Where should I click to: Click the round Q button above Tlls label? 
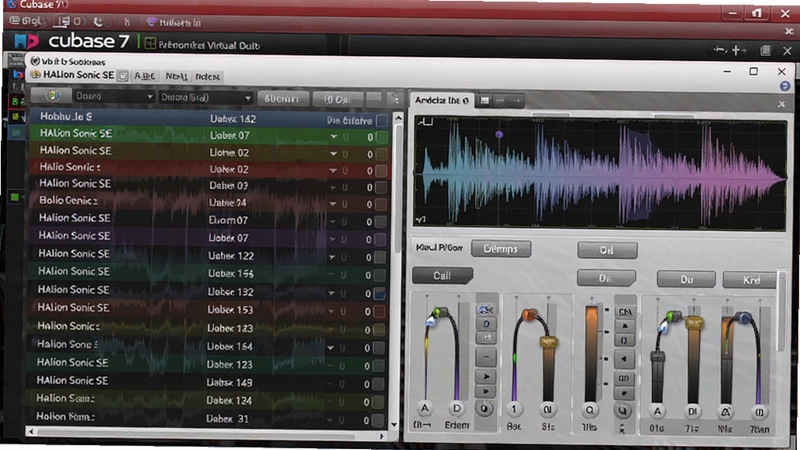click(590, 410)
